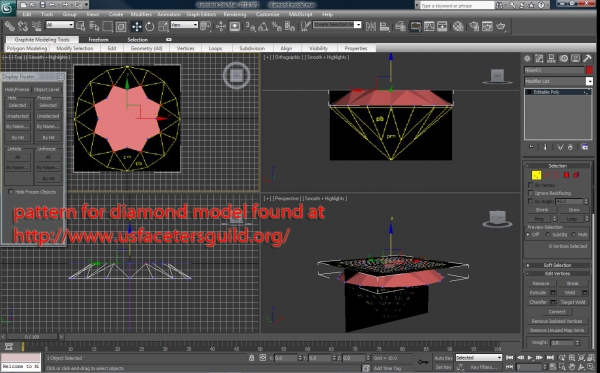
Task: Collapse the Selection rollout header
Action: tap(557, 166)
